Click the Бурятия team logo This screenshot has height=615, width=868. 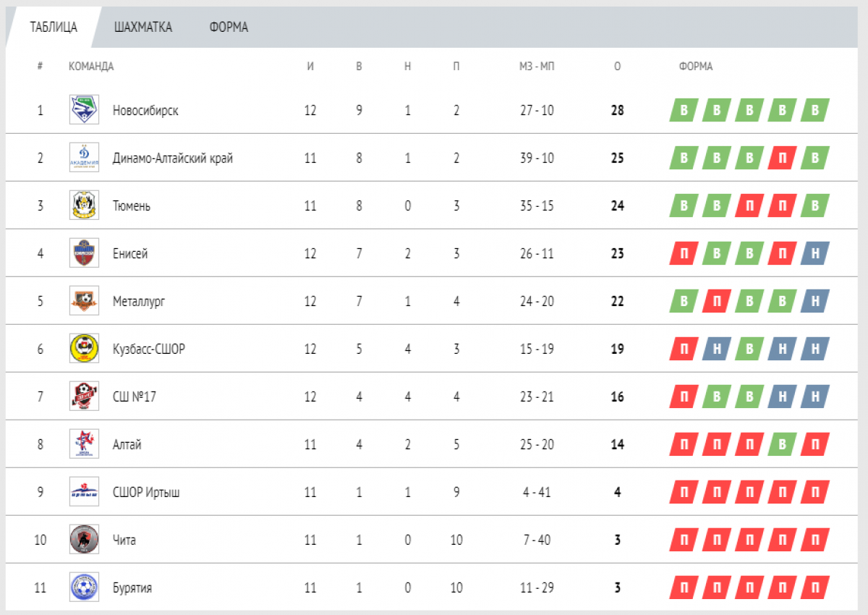[84, 588]
